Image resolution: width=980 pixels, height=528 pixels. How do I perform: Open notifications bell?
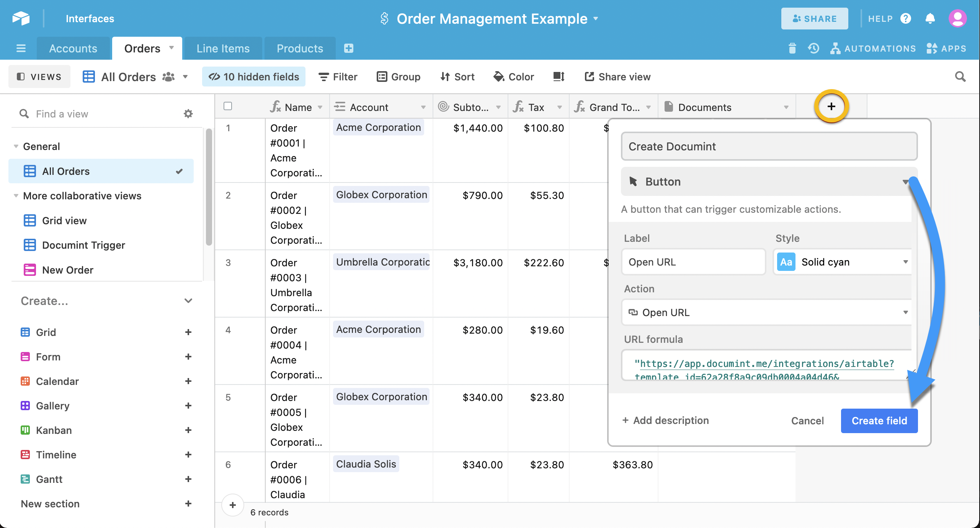coord(930,18)
